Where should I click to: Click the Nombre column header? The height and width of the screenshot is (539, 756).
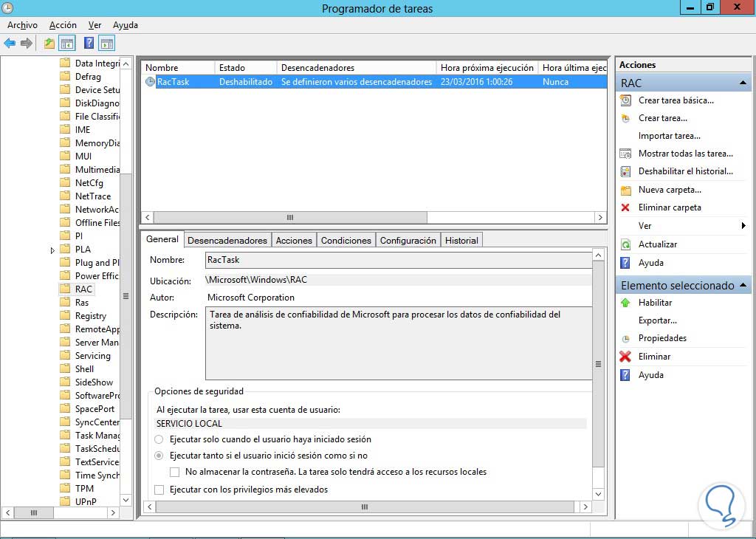pyautogui.click(x=178, y=68)
